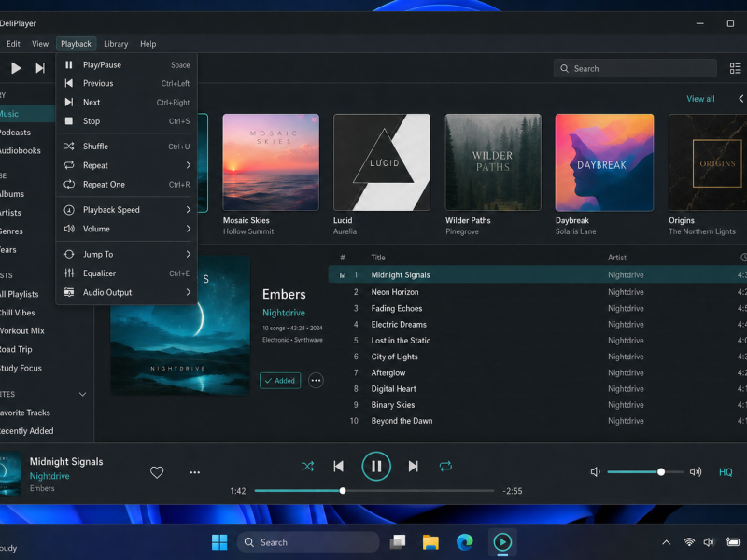Select the Neon Horizon track row
The image size is (747, 560).
[538, 292]
